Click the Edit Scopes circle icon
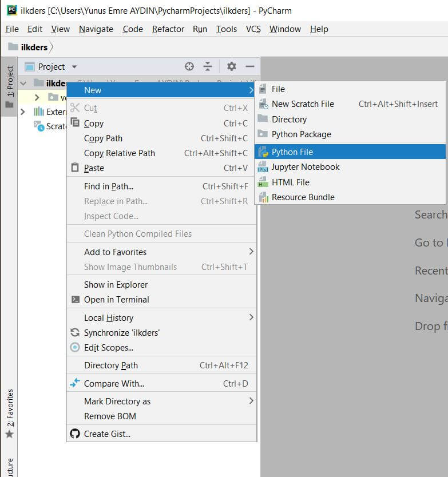Viewport: 448px width, 477px height. pos(75,347)
